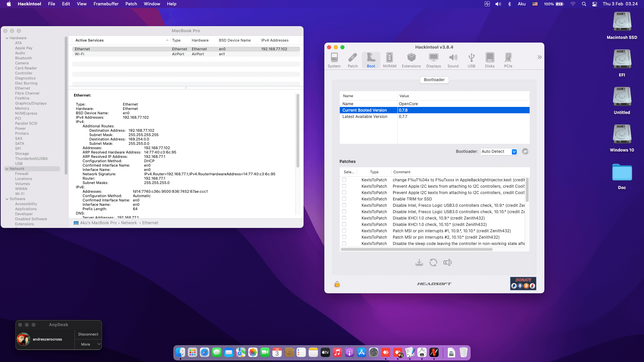Open the USB toolbar section

coord(471,60)
